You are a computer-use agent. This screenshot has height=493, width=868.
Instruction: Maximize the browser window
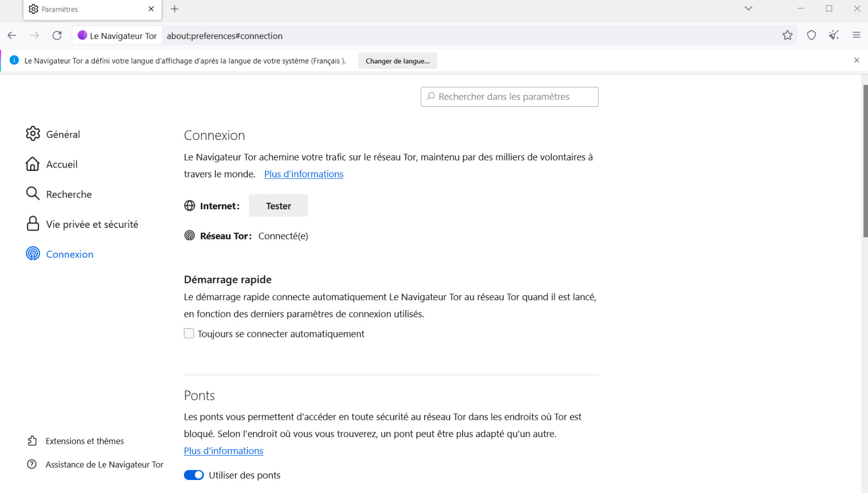click(x=829, y=9)
